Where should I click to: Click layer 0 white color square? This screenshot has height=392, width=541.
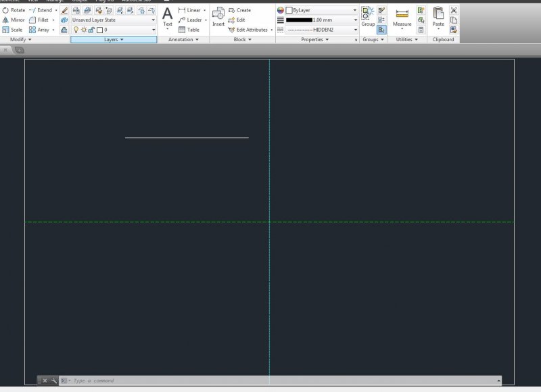point(99,30)
